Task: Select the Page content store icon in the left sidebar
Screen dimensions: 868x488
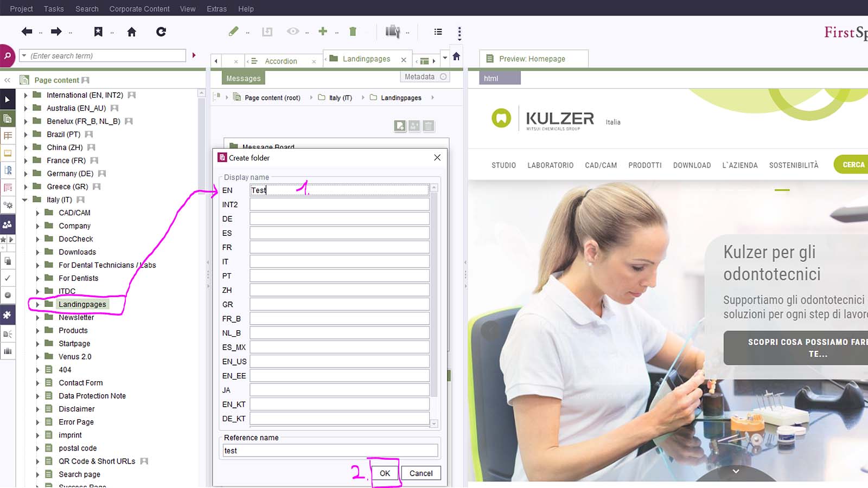Action: pyautogui.click(x=8, y=118)
